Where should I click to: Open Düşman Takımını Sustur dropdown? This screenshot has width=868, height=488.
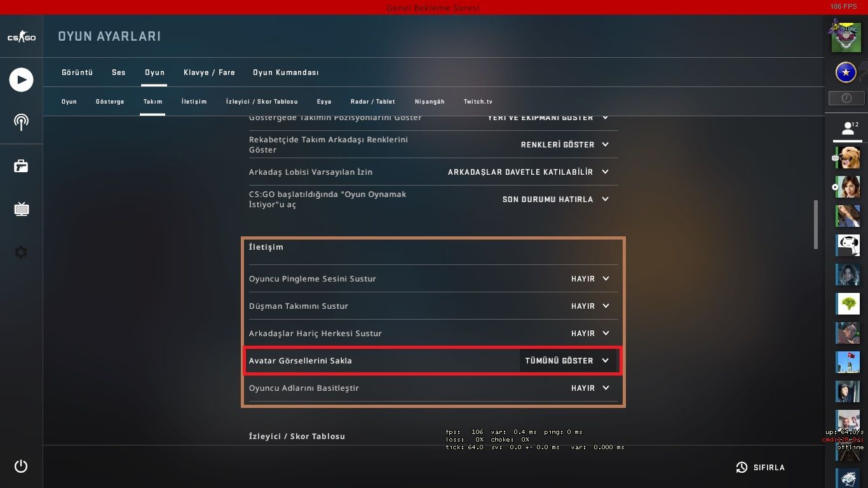point(590,306)
